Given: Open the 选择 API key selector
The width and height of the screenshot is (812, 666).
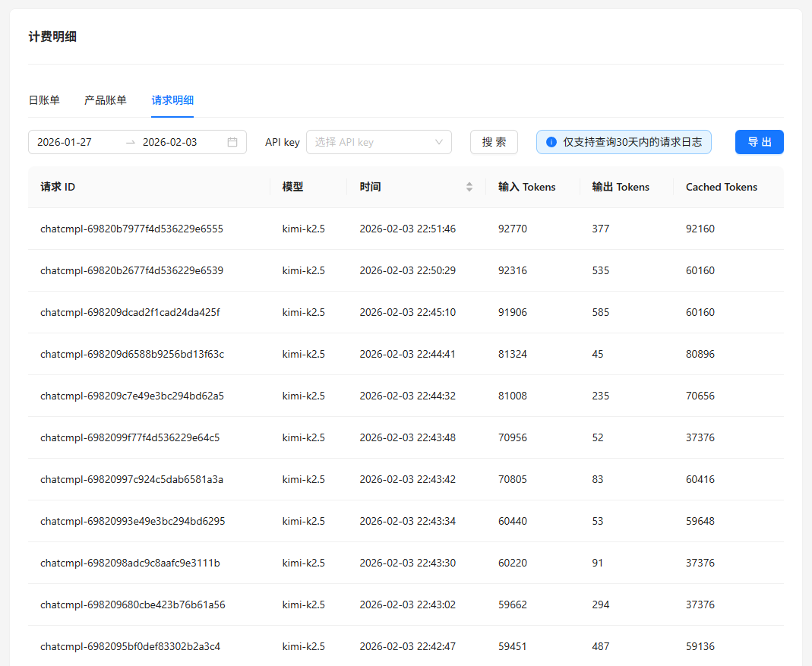Looking at the screenshot, I should click(x=378, y=142).
